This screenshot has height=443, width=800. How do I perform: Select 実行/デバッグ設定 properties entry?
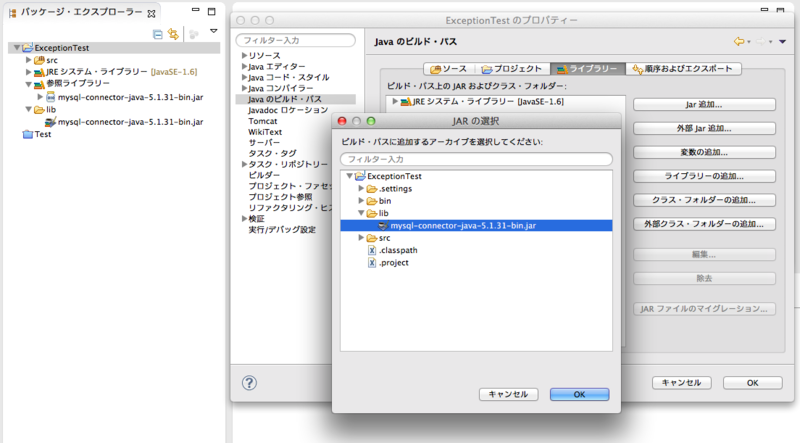point(282,230)
